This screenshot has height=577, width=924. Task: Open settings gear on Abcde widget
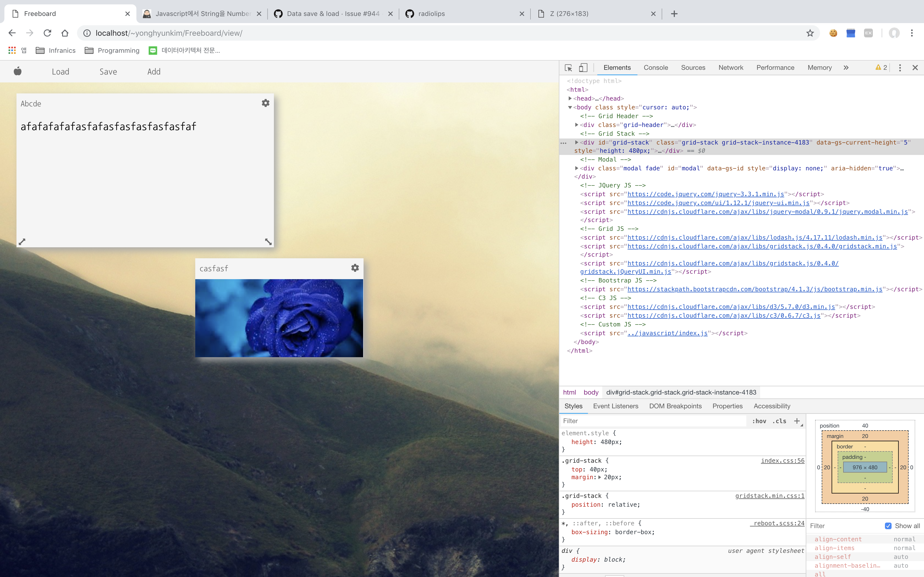click(x=265, y=103)
